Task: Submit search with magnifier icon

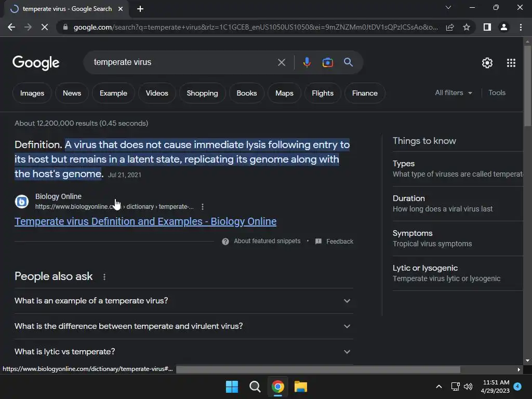Action: (348, 62)
